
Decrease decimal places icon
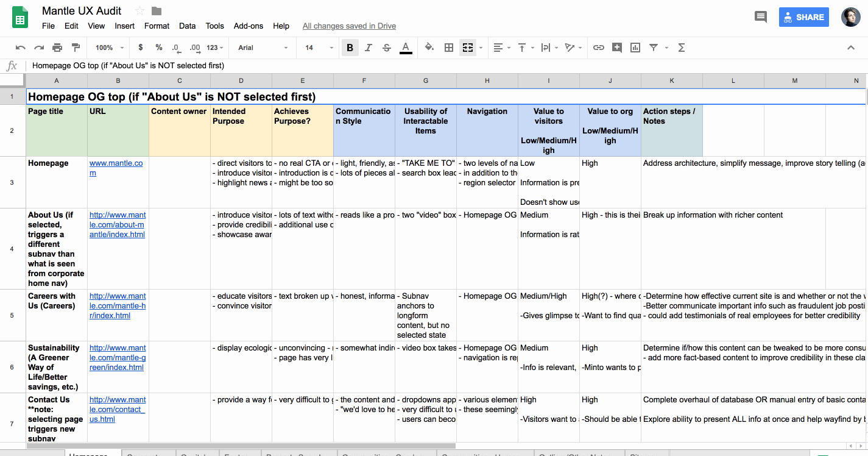coord(176,48)
